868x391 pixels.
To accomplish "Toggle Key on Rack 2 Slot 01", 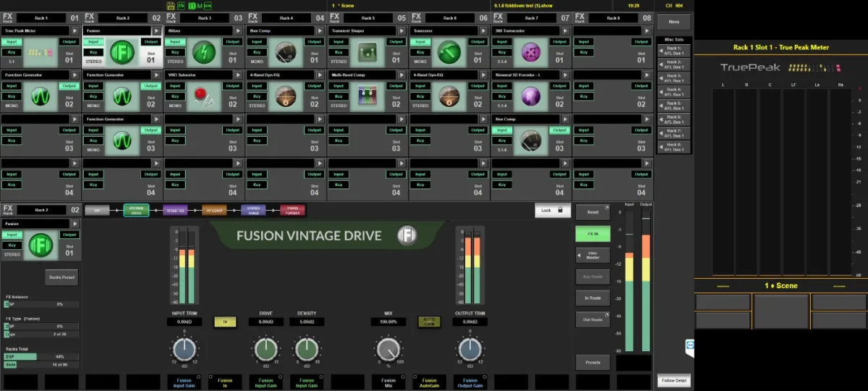I will coord(94,53).
